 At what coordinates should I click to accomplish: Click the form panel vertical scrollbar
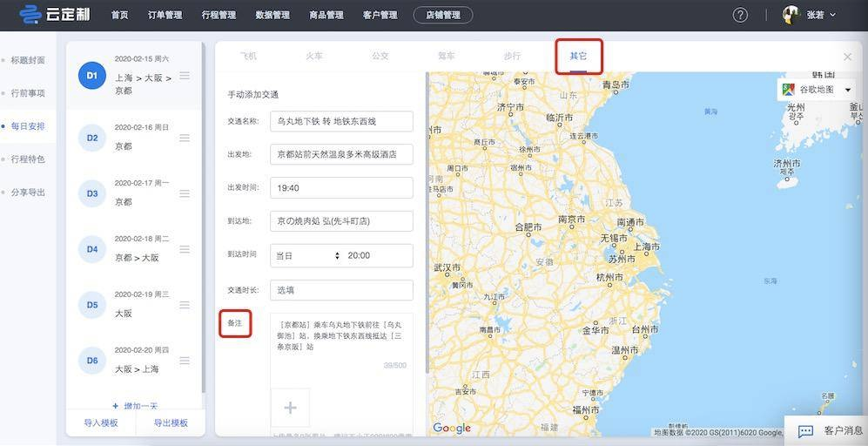coord(427,221)
